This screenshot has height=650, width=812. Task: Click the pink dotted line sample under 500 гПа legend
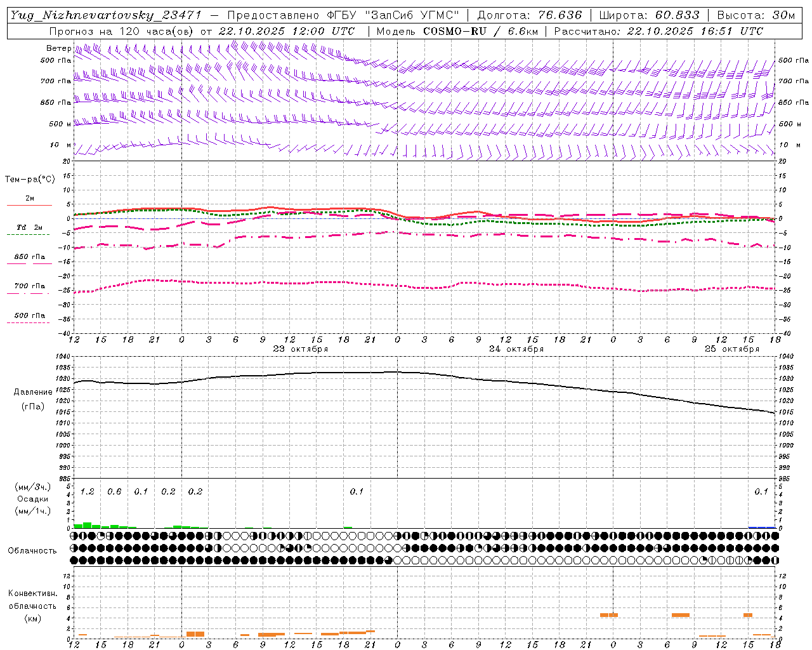click(28, 322)
